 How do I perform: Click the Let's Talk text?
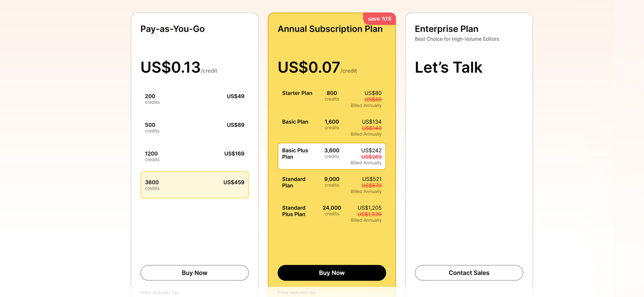click(449, 67)
